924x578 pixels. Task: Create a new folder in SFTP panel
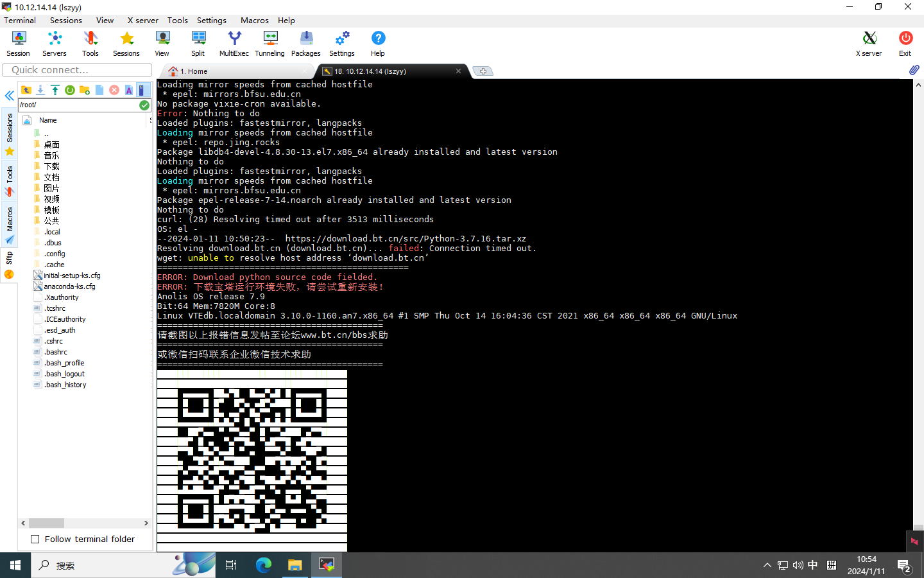(x=85, y=90)
